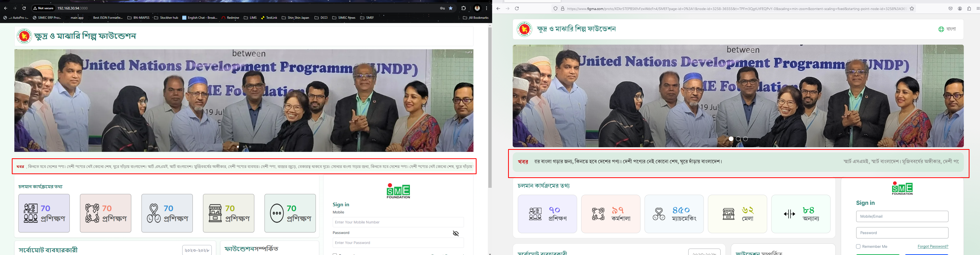
Task: Click the Save to Pocket icon in Firefox
Action: point(950,8)
